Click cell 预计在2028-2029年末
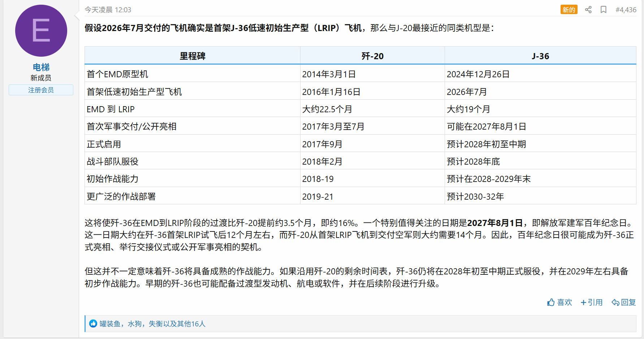 (x=540, y=179)
